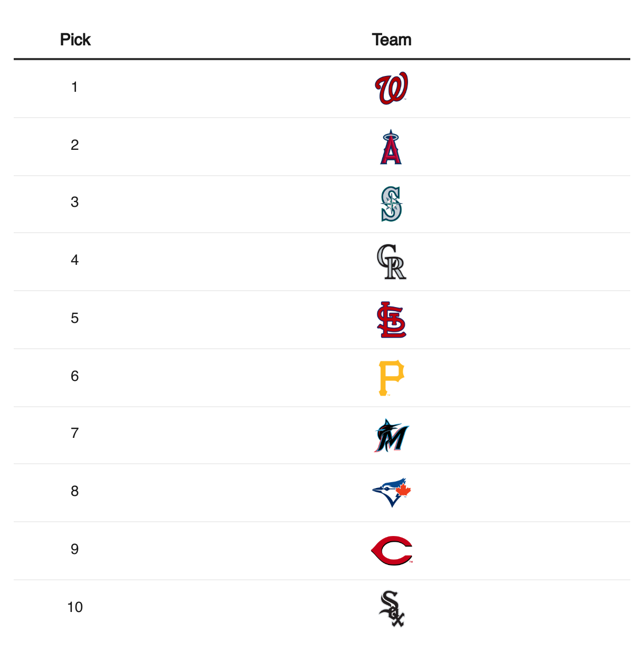Click the Pittsburgh Pirates logo

click(x=391, y=378)
